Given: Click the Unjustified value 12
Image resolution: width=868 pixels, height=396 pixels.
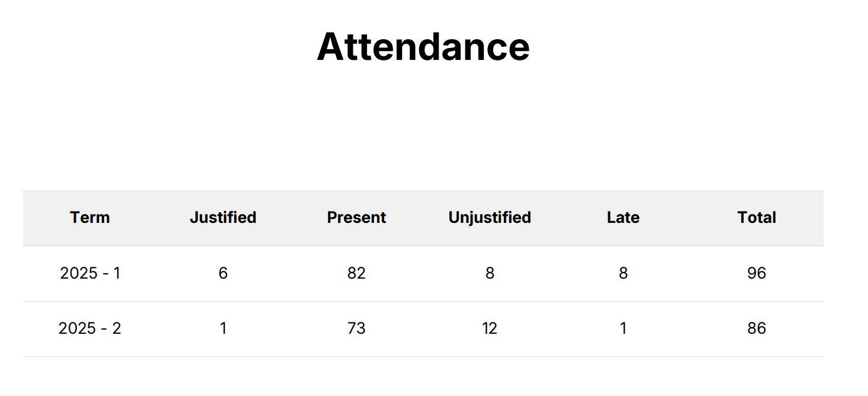Looking at the screenshot, I should [490, 328].
